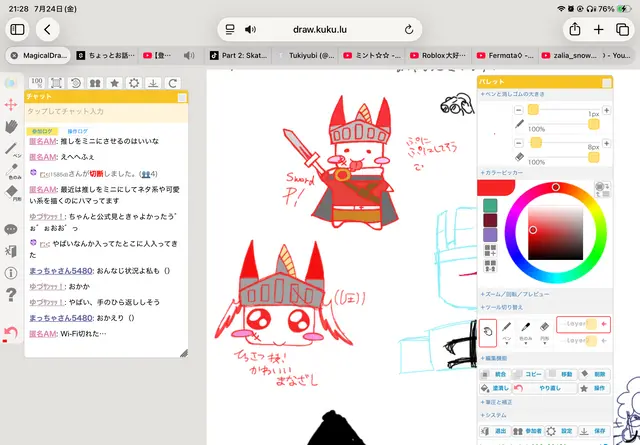Select the move/pan arrows tool in left sidebar

[11, 105]
